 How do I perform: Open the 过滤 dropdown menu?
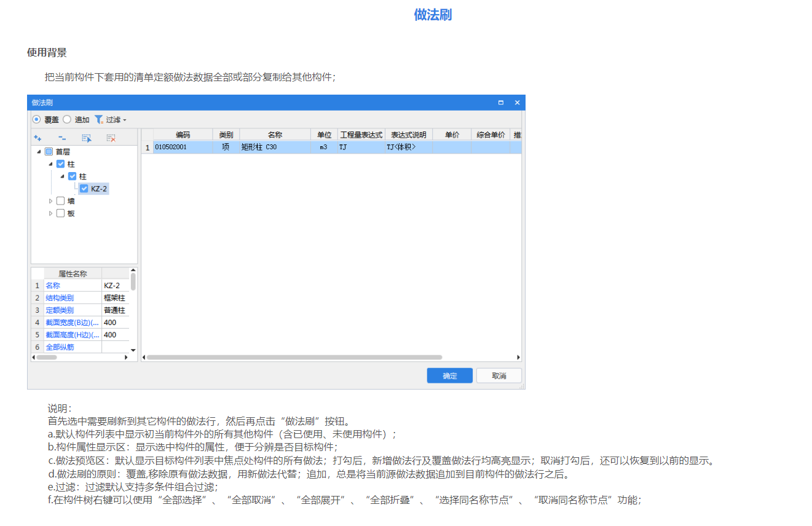coord(125,119)
